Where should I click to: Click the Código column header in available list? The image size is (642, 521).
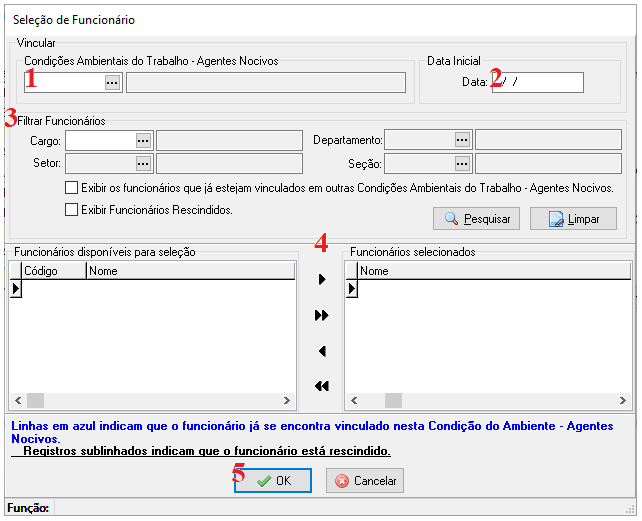[54, 271]
